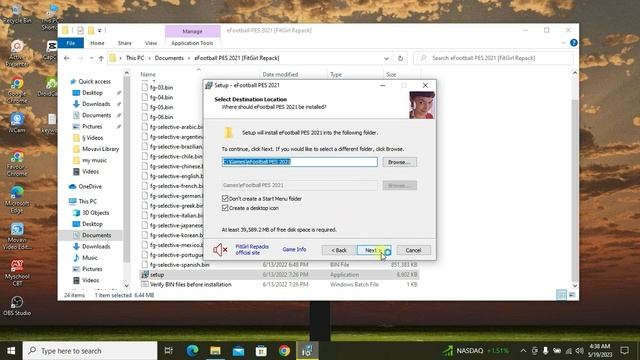Open Movavi Video Editor desktop icon
The height and width of the screenshot is (360, 640).
pos(17,236)
